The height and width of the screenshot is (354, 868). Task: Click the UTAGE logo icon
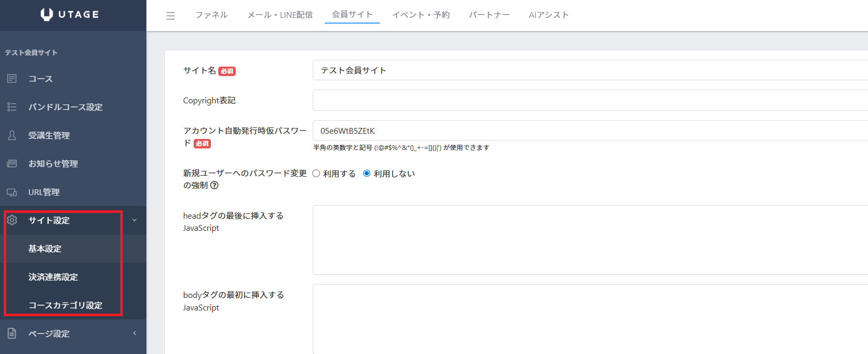tap(47, 15)
